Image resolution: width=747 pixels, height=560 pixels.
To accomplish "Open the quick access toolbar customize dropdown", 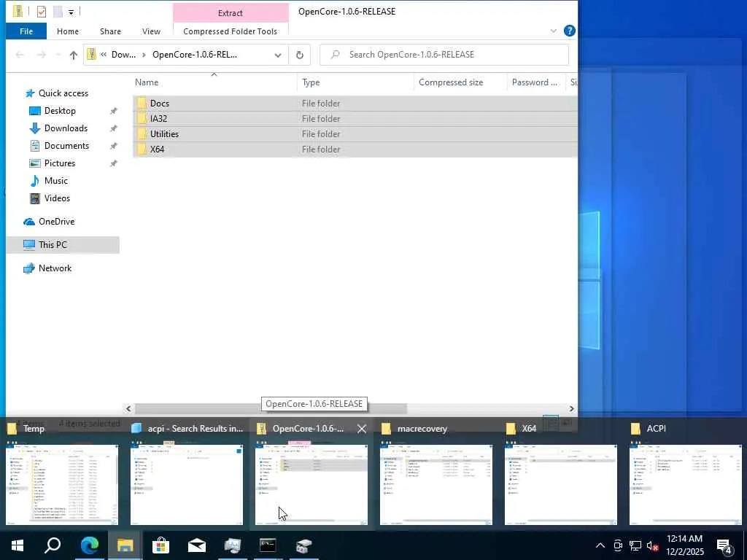I will [x=71, y=12].
